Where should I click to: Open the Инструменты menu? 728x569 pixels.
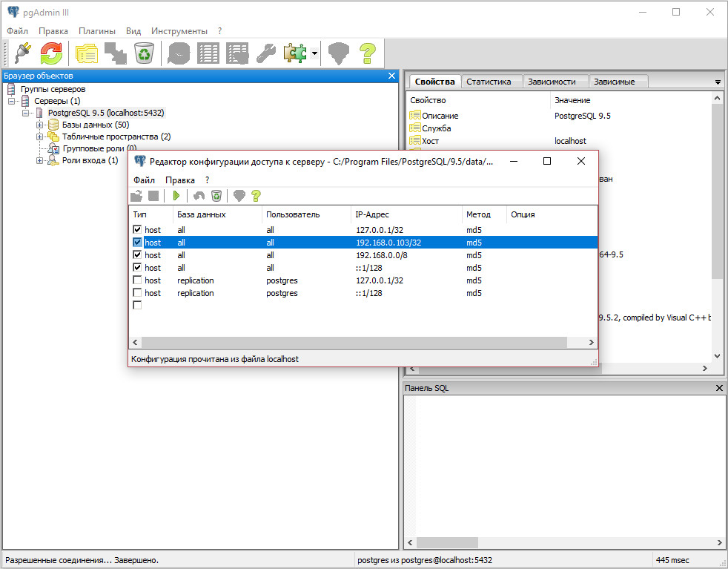click(x=179, y=31)
